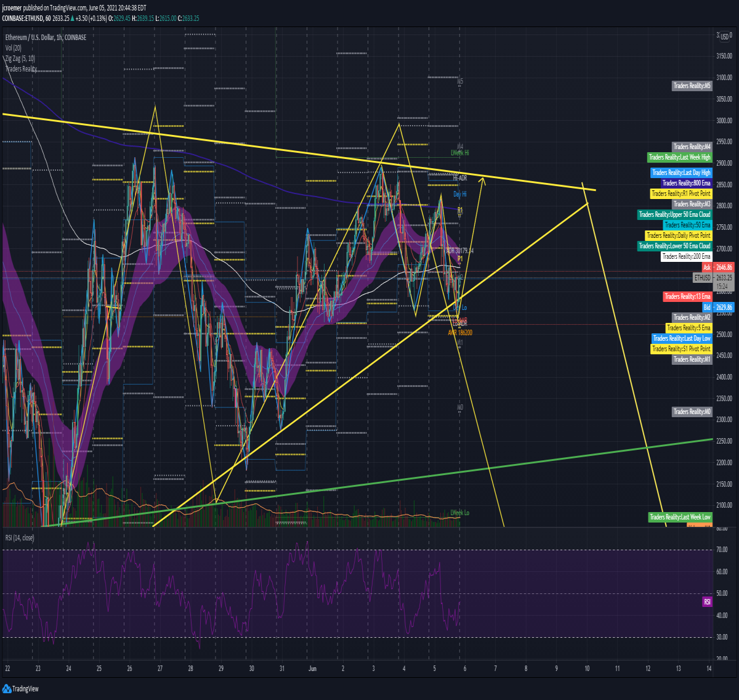Image resolution: width=739 pixels, height=700 pixels.
Task: Click the Traders Reality indicator legend
Action: coord(21,68)
